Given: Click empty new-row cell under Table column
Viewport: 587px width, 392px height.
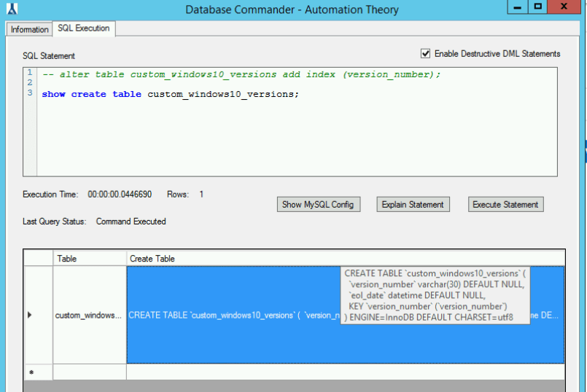Looking at the screenshot, I should pyautogui.click(x=89, y=372).
